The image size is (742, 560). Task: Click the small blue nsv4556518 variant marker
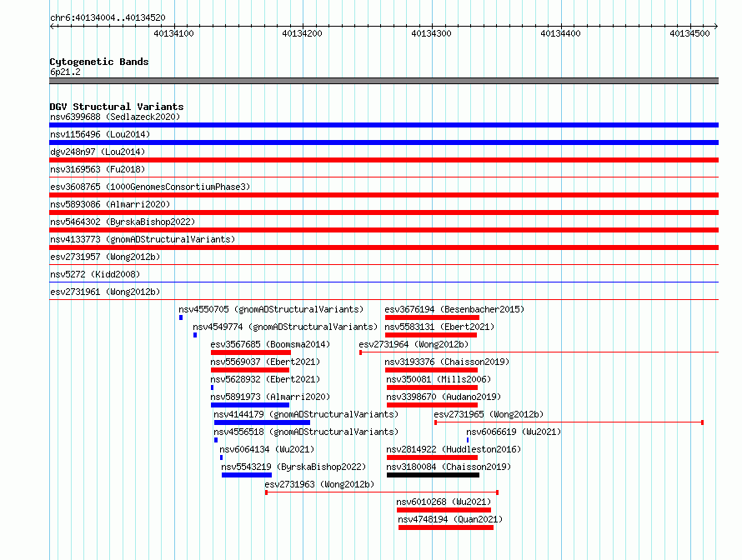216,440
